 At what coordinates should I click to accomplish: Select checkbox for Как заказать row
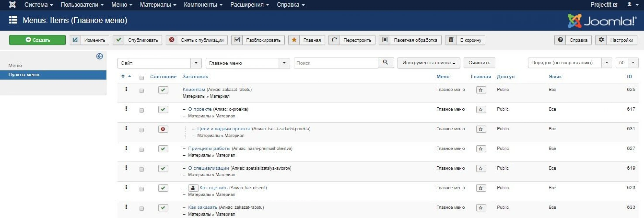[x=141, y=209]
